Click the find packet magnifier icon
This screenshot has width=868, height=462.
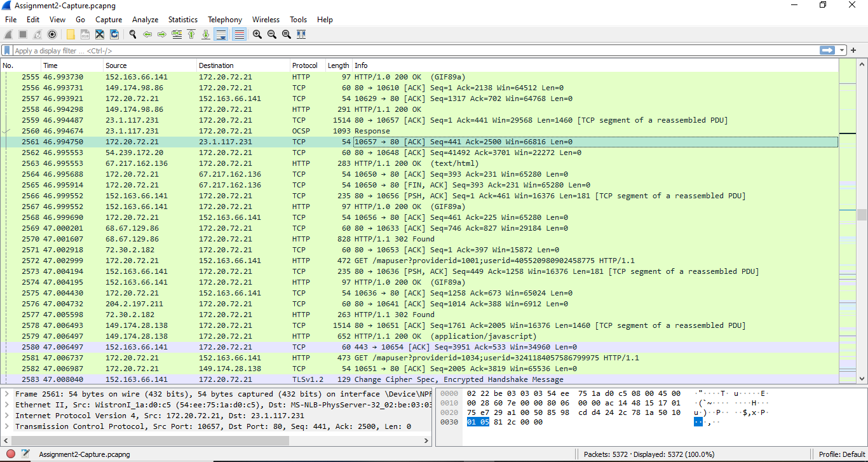[133, 34]
